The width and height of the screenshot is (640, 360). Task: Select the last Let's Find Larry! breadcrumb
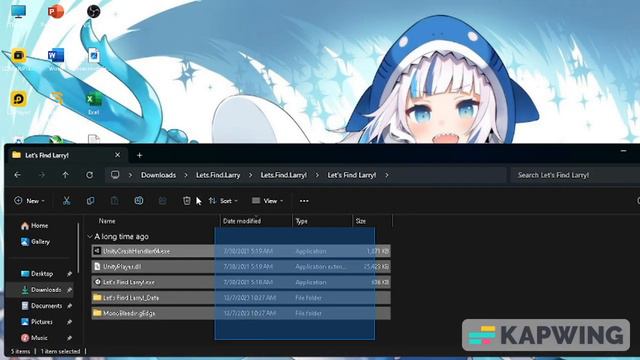(351, 175)
